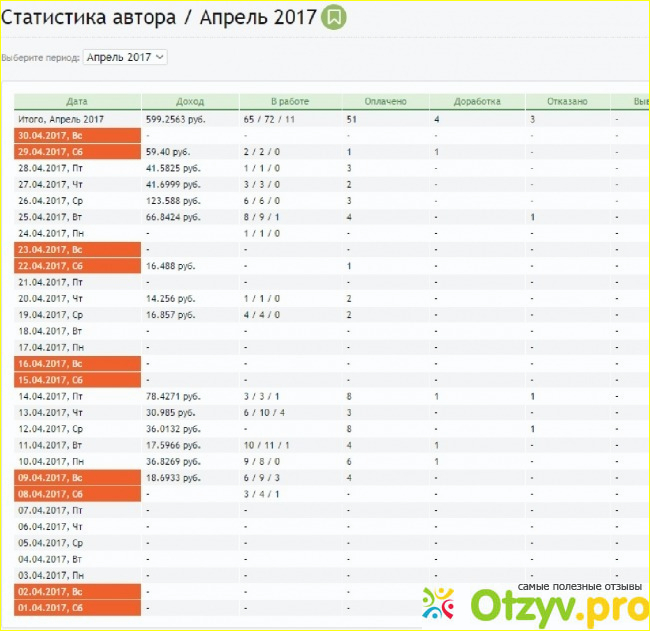Click the green bookmark icon beside the title
650x631 pixels.
click(335, 17)
